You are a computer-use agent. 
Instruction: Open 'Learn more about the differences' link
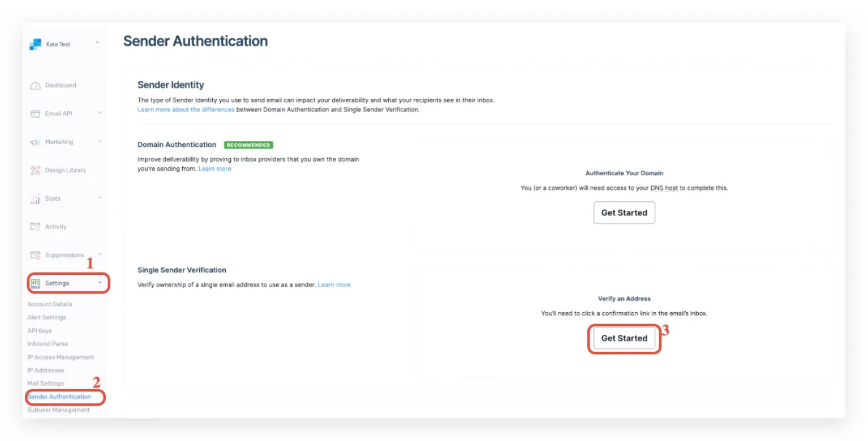pos(186,110)
